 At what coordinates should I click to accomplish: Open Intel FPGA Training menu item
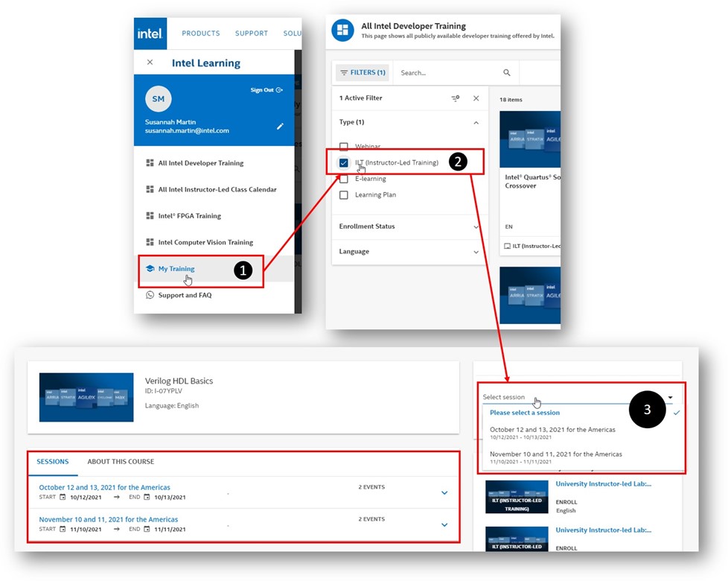184,216
